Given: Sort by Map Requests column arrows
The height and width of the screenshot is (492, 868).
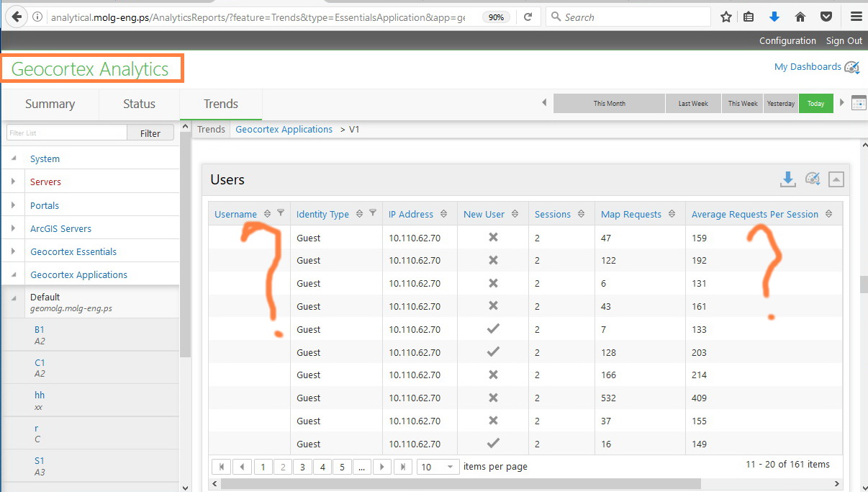Looking at the screenshot, I should 672,214.
